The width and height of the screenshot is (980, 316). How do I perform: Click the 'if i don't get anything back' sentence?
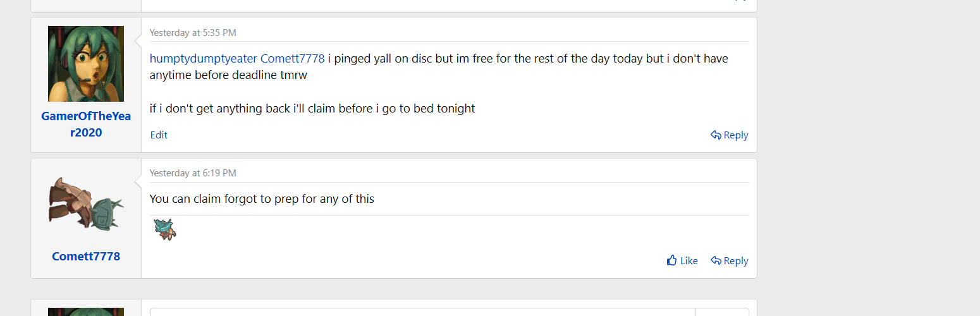tap(312, 109)
